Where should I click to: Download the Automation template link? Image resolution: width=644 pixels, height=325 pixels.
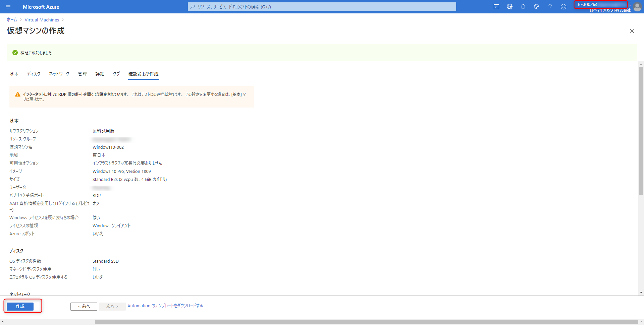165,306
